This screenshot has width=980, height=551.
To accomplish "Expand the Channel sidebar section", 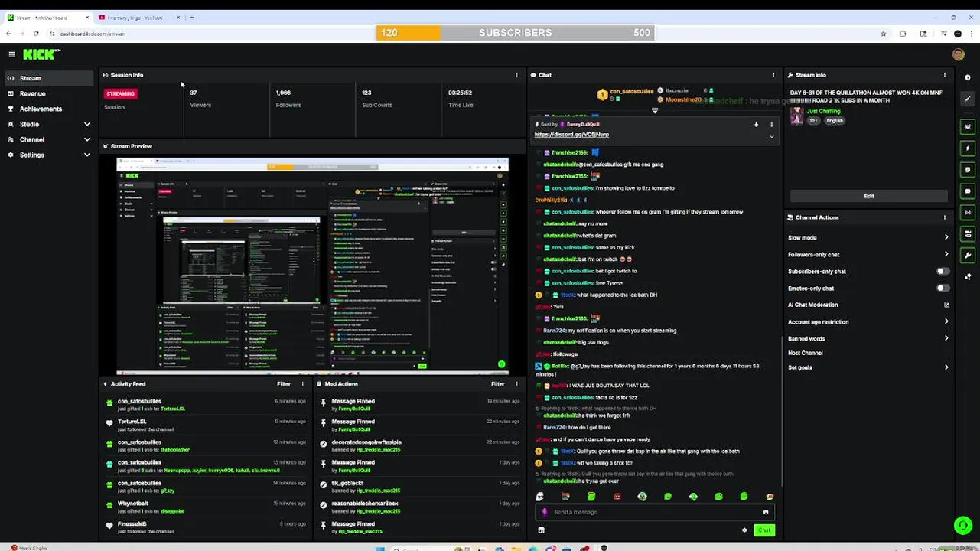I will (49, 139).
